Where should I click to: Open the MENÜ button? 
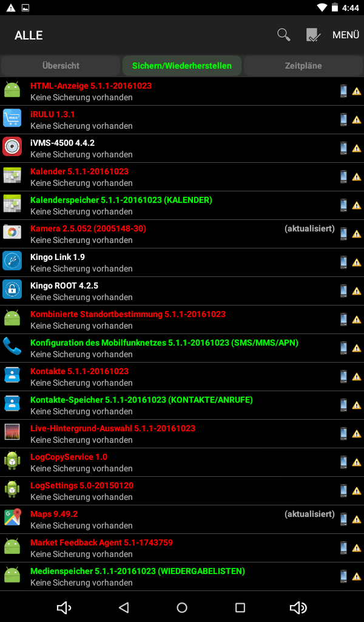pyautogui.click(x=346, y=35)
